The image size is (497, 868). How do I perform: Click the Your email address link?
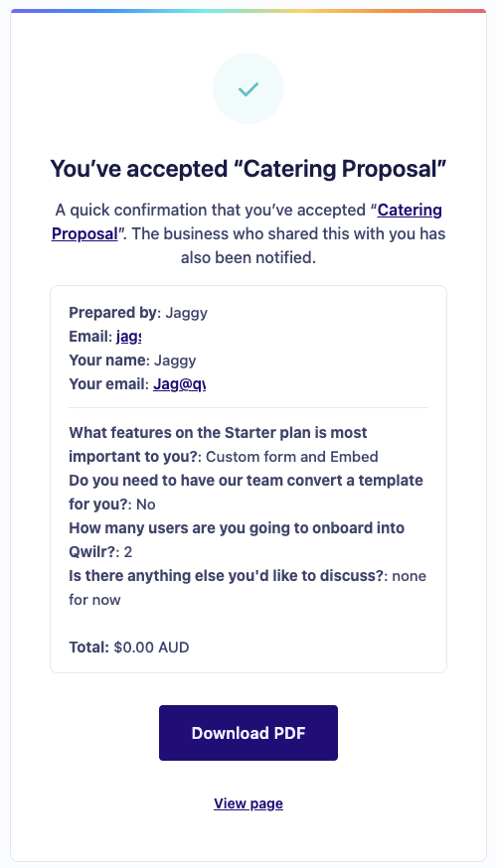(x=179, y=384)
